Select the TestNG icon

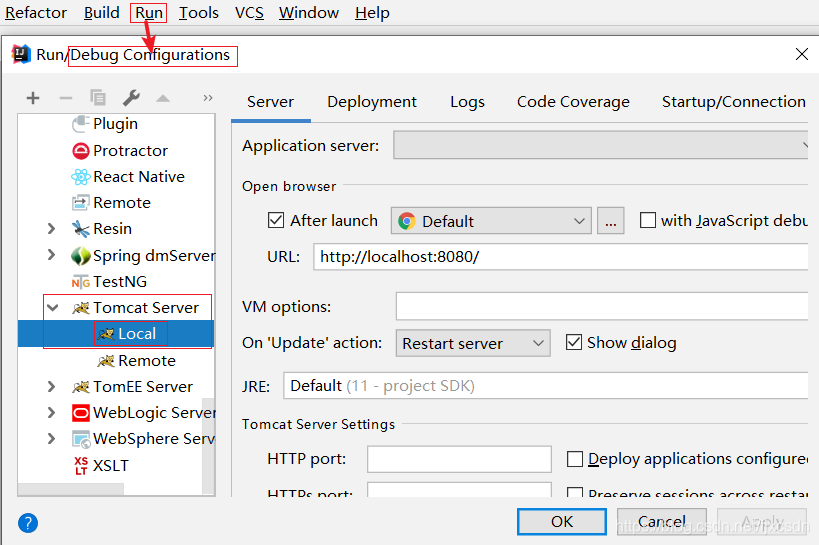coord(80,282)
